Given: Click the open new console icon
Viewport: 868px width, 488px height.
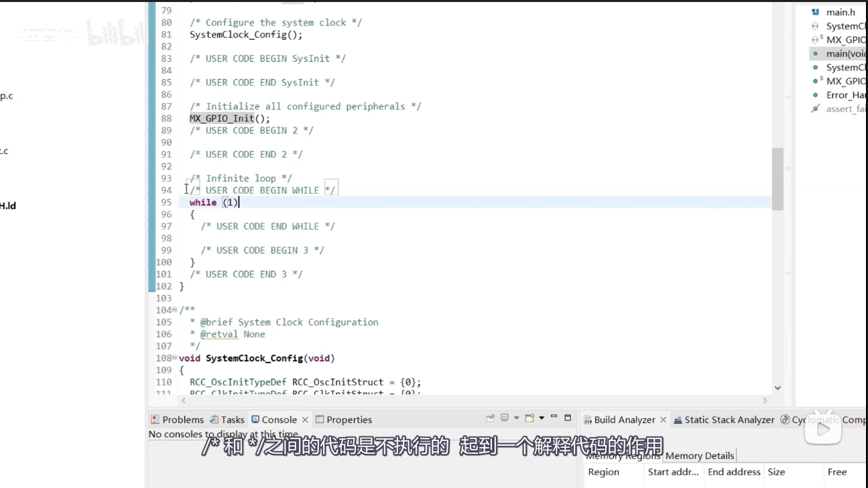Looking at the screenshot, I should pyautogui.click(x=530, y=418).
